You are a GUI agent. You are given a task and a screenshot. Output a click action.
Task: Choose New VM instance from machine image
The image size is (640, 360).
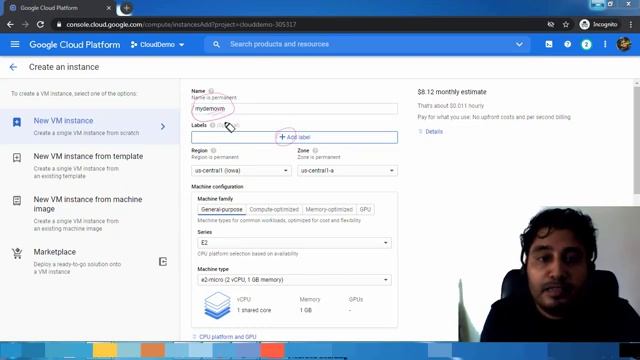click(90, 213)
